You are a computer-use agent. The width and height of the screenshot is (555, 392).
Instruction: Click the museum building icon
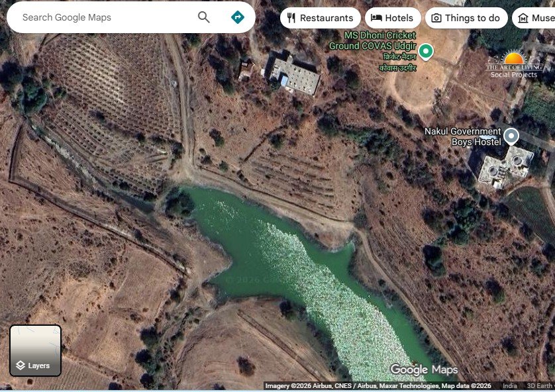(523, 18)
